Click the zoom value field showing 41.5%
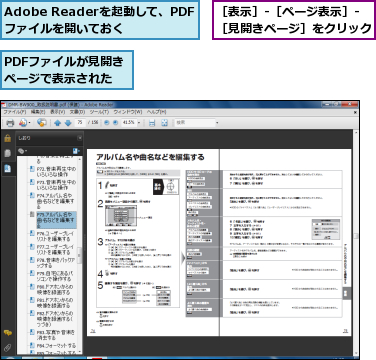 click(x=128, y=123)
